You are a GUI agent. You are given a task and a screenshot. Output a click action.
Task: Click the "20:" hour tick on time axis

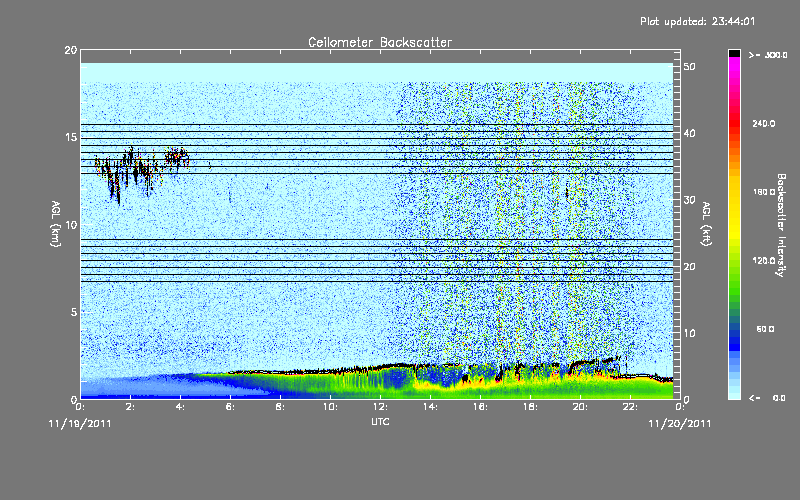point(580,407)
